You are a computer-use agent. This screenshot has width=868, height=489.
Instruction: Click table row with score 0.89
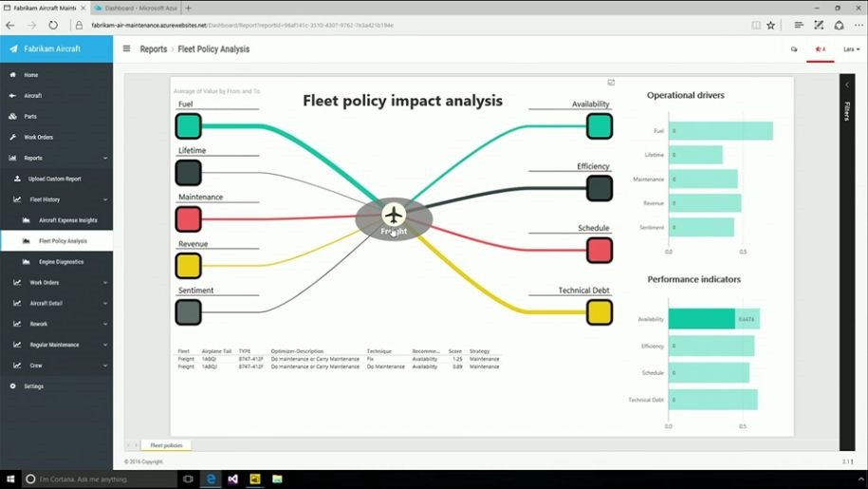click(x=339, y=367)
